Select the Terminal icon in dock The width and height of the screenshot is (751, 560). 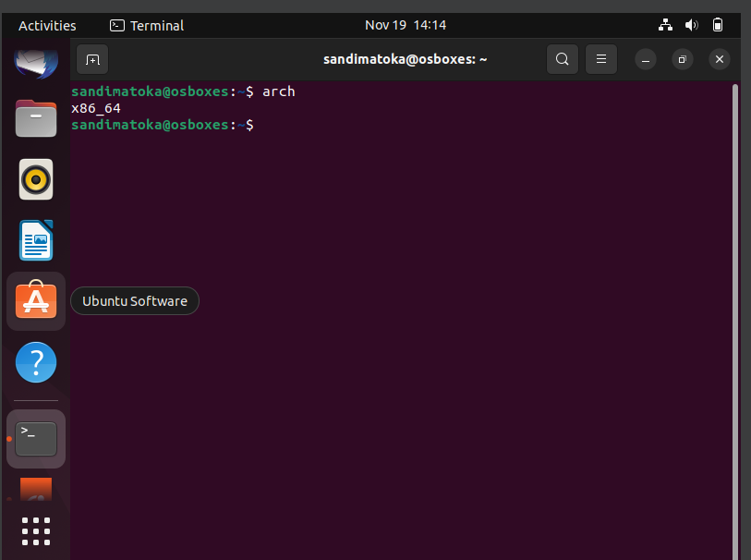36,439
